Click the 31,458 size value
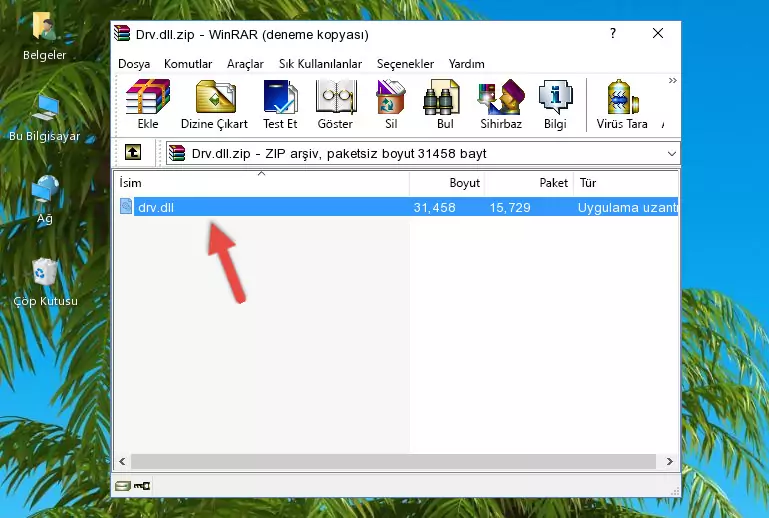This screenshot has width=769, height=518. [x=434, y=207]
